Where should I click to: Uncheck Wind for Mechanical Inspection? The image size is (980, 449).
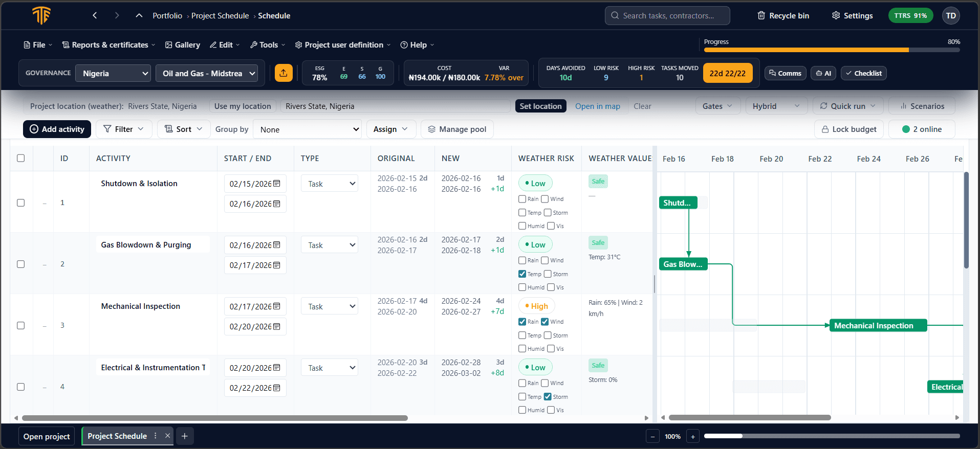point(545,322)
